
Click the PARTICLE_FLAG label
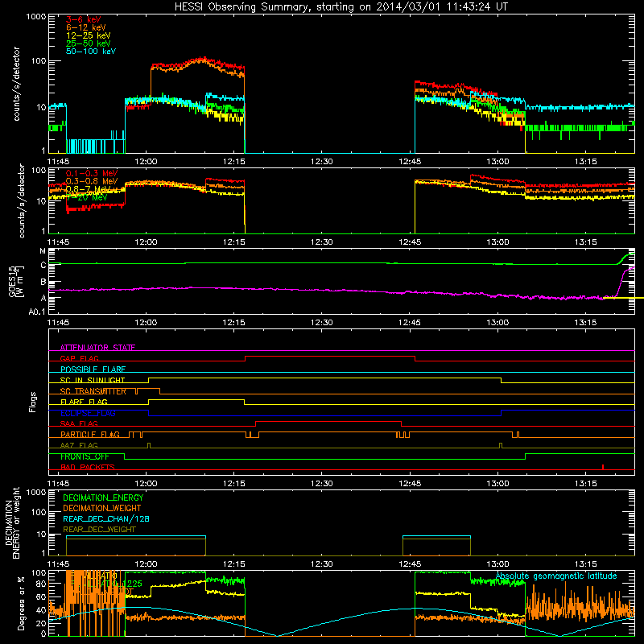(90, 435)
